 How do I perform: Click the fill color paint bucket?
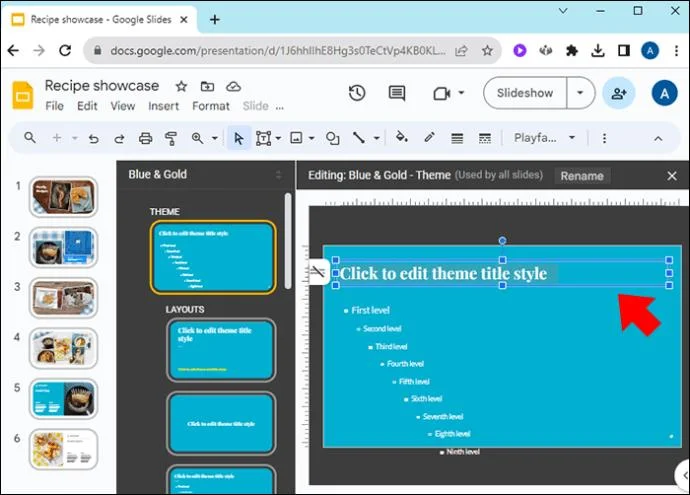[402, 137]
